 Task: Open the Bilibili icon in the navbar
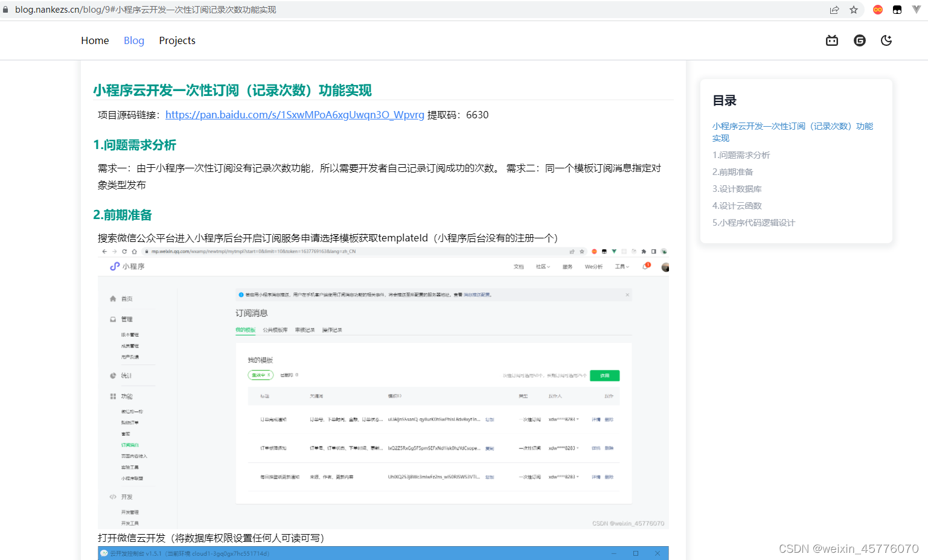click(x=831, y=40)
